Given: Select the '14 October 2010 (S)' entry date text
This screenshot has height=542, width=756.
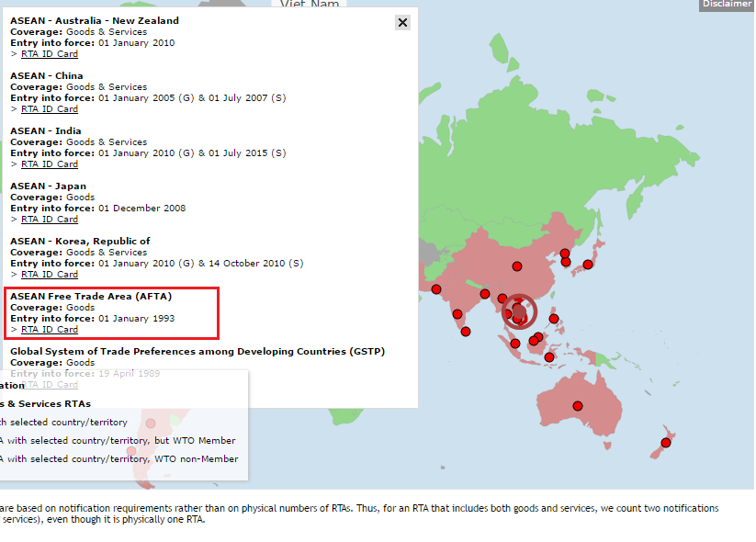Looking at the screenshot, I should (256, 264).
